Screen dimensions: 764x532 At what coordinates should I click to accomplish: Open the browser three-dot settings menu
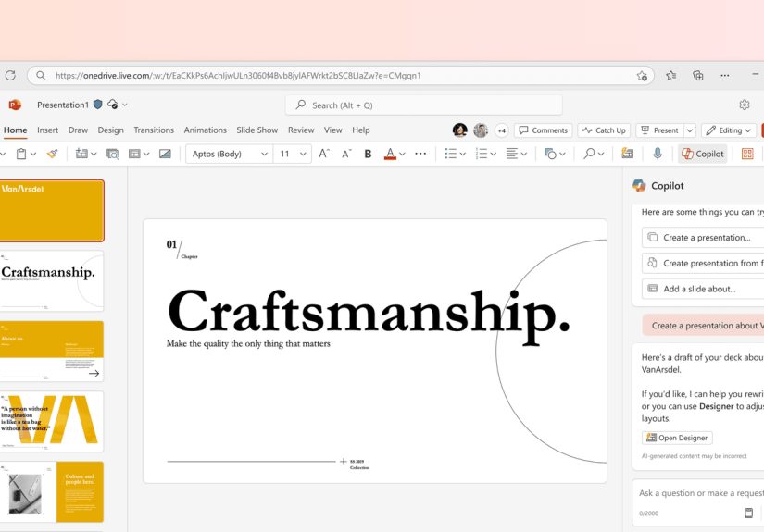[x=724, y=76]
